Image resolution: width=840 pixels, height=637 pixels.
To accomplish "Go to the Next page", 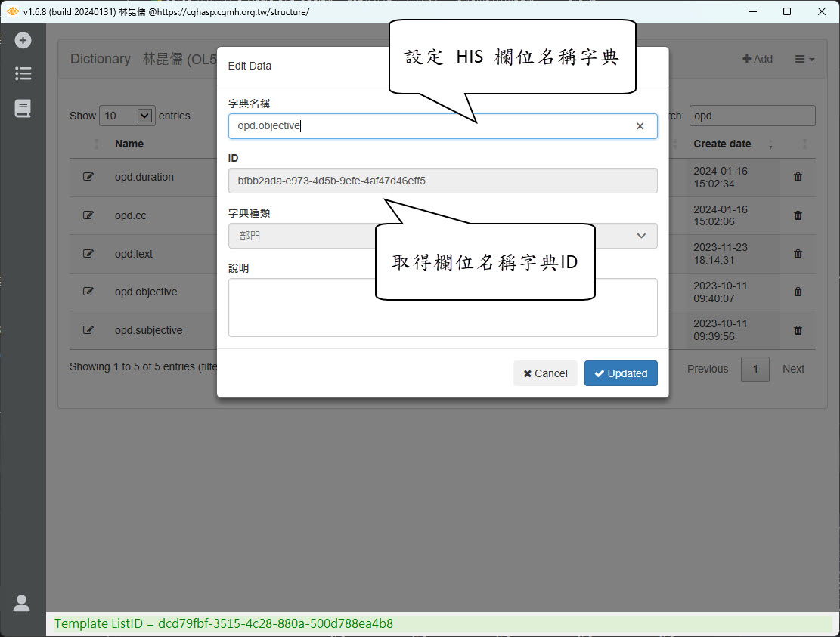I will pos(793,369).
